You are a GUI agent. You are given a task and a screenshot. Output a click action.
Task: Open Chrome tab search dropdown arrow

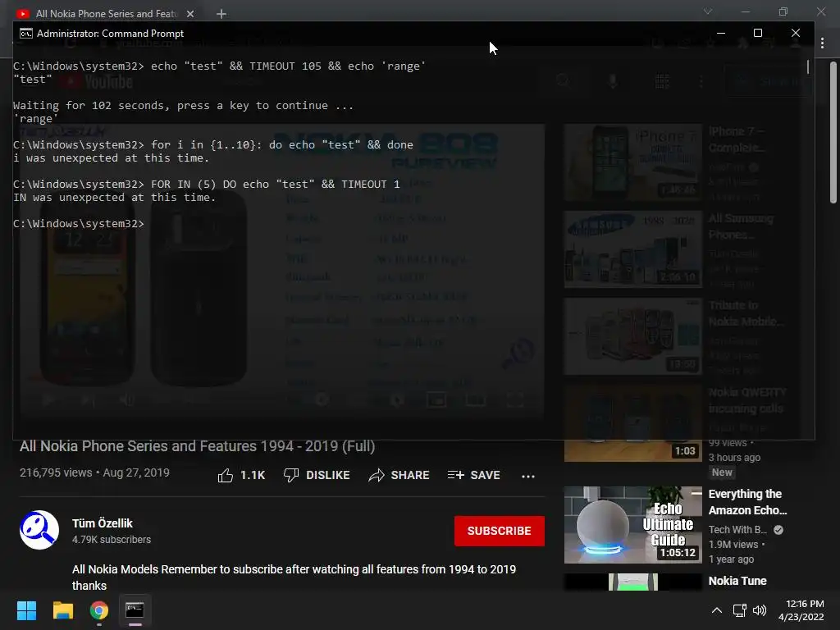click(708, 11)
